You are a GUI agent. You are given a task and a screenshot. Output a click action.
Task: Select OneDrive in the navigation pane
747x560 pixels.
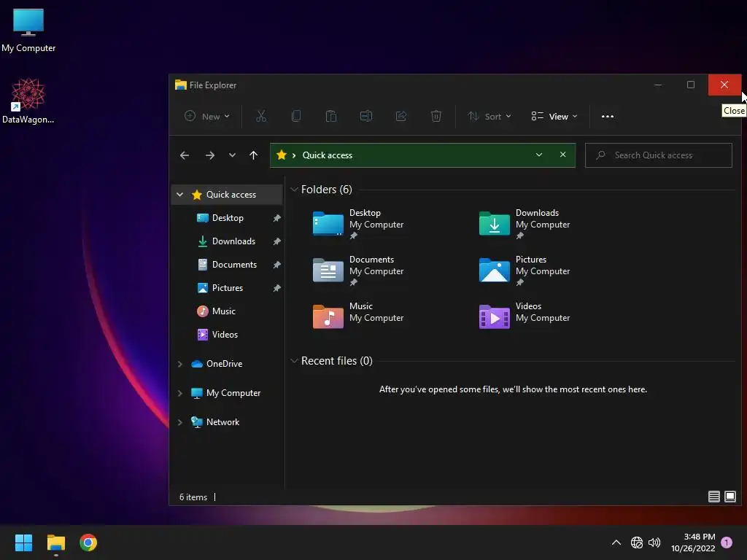(224, 364)
